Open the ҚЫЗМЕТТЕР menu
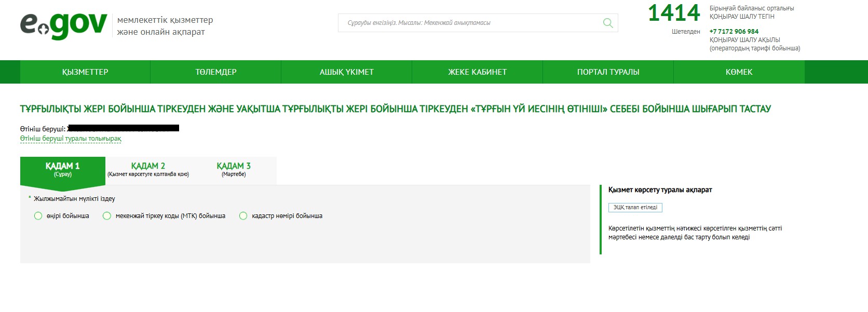Image resolution: width=868 pixels, height=312 pixels. 85,72
